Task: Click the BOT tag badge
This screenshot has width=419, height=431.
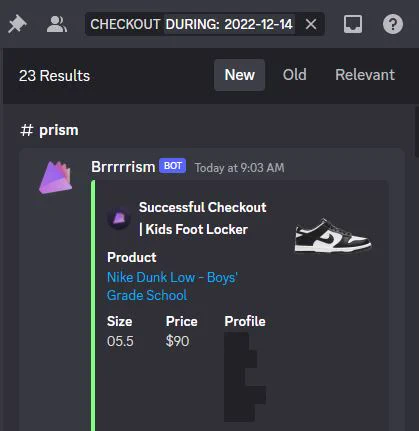Action: coord(173,166)
